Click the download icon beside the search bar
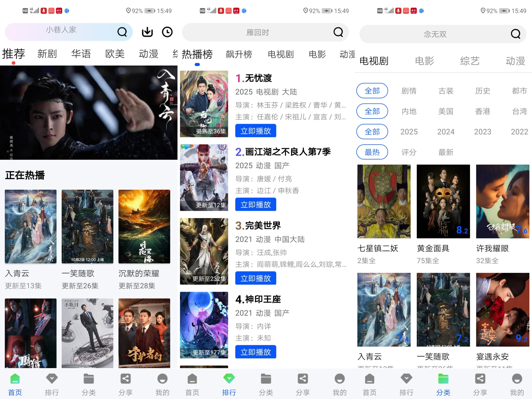This screenshot has height=399, width=532. (147, 32)
